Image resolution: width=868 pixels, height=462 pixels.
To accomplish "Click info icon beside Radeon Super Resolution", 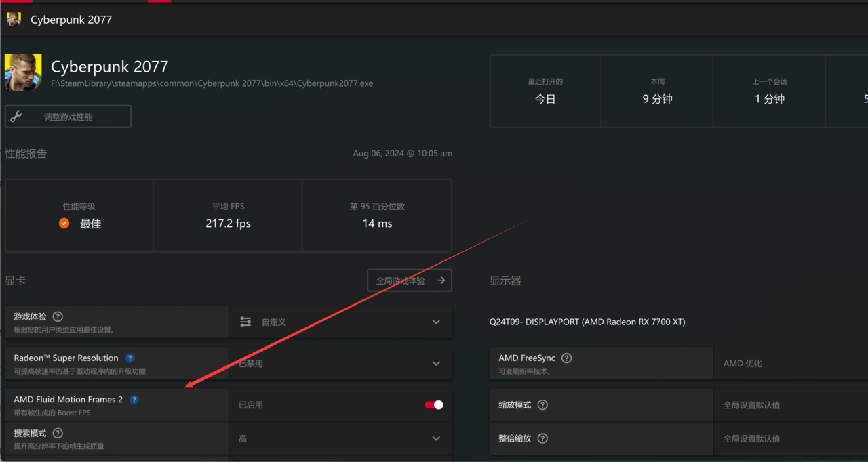I will (130, 358).
